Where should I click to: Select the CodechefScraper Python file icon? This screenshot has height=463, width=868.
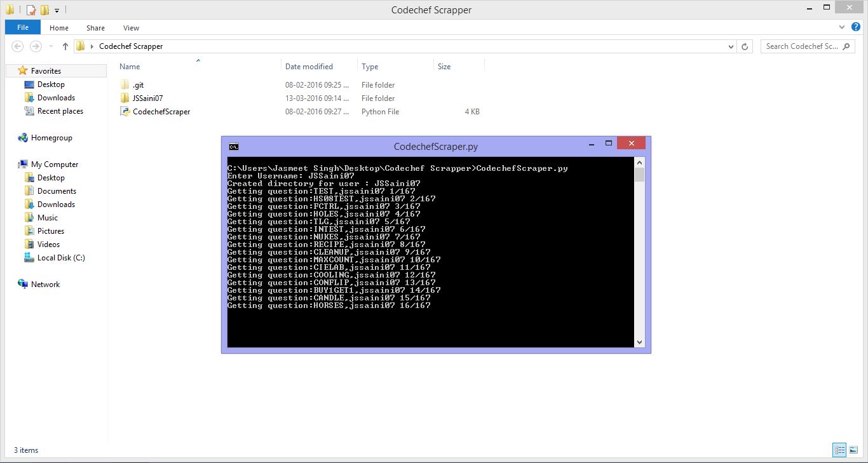pyautogui.click(x=125, y=112)
